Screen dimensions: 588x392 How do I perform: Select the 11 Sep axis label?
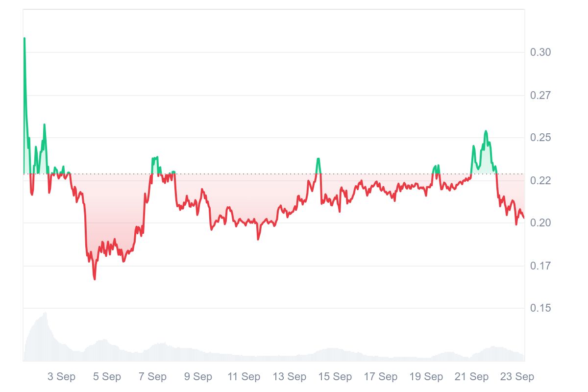pos(244,377)
